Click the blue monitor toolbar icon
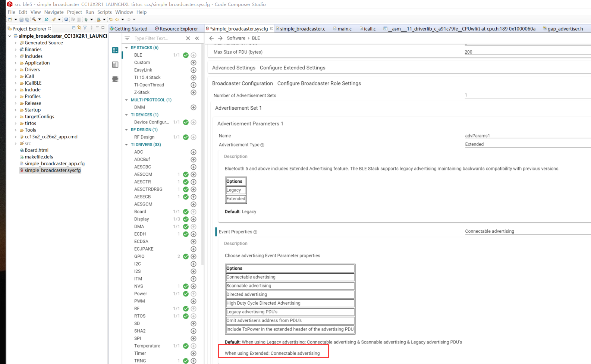 [x=66, y=19]
